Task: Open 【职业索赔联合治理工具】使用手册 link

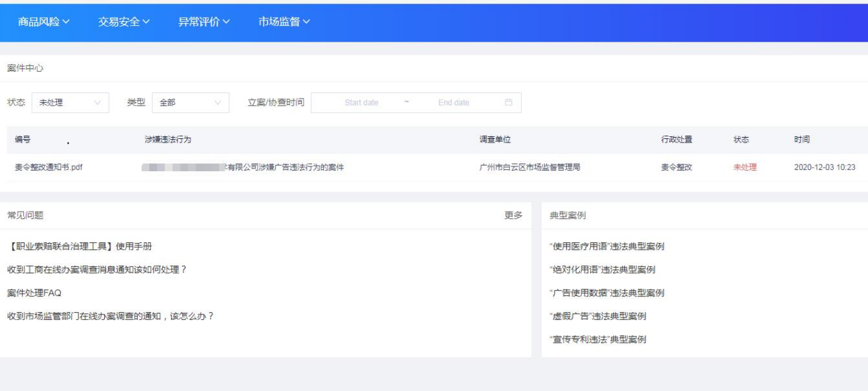Action: point(79,247)
